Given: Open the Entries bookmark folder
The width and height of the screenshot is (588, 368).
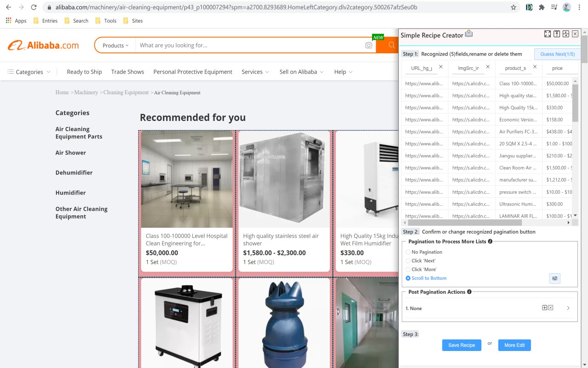Looking at the screenshot, I should point(45,21).
